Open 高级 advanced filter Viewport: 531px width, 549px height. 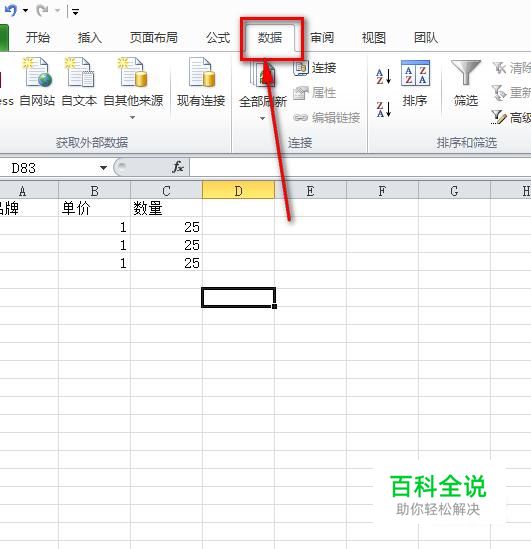coord(512,117)
